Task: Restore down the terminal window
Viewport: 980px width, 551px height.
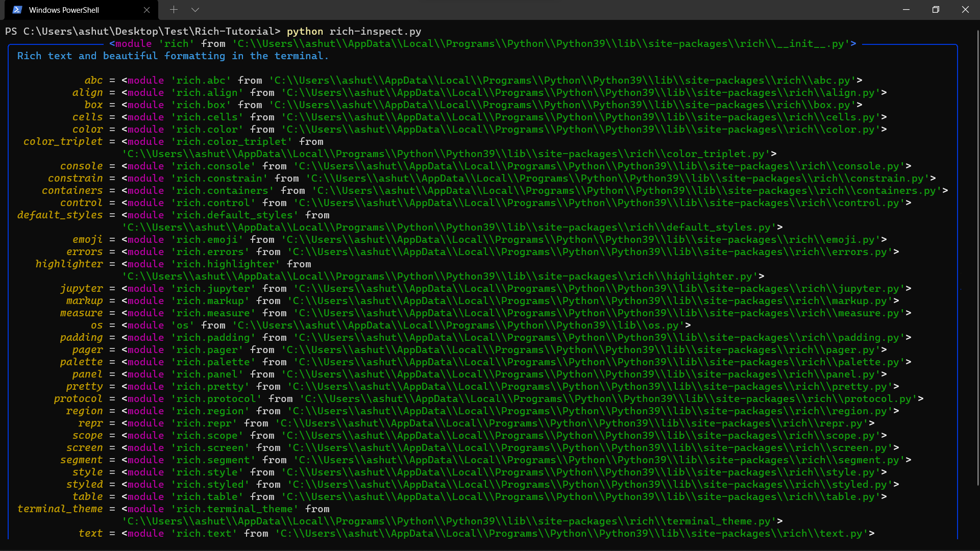Action: click(936, 10)
